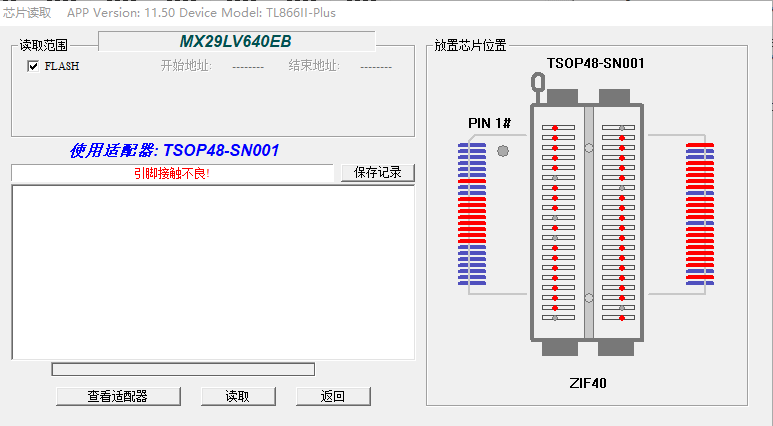Screen dimensions: 773x426
Task: Click the 保存记录 (save log) button
Action: pos(378,172)
